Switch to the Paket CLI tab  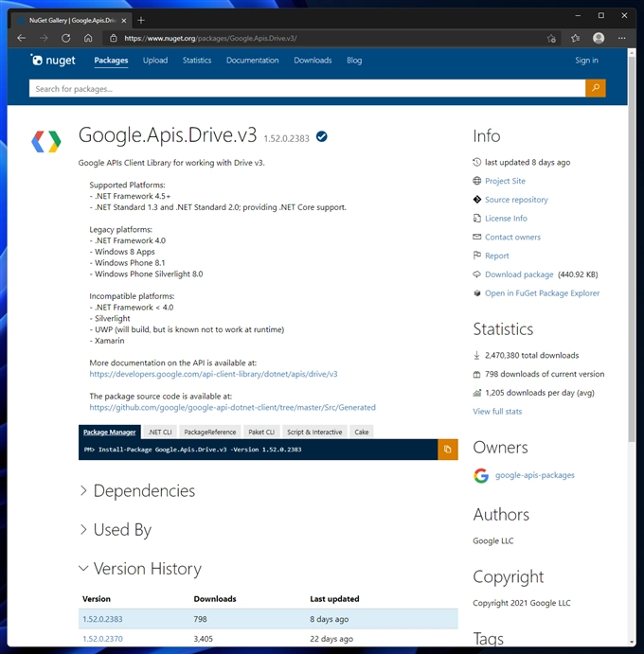261,432
